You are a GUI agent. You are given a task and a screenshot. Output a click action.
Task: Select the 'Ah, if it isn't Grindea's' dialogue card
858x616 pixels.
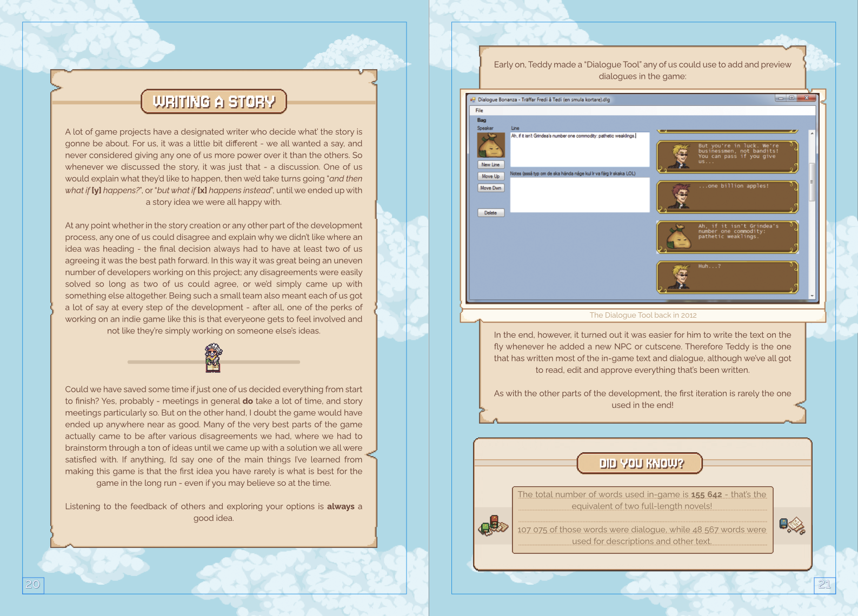point(727,237)
